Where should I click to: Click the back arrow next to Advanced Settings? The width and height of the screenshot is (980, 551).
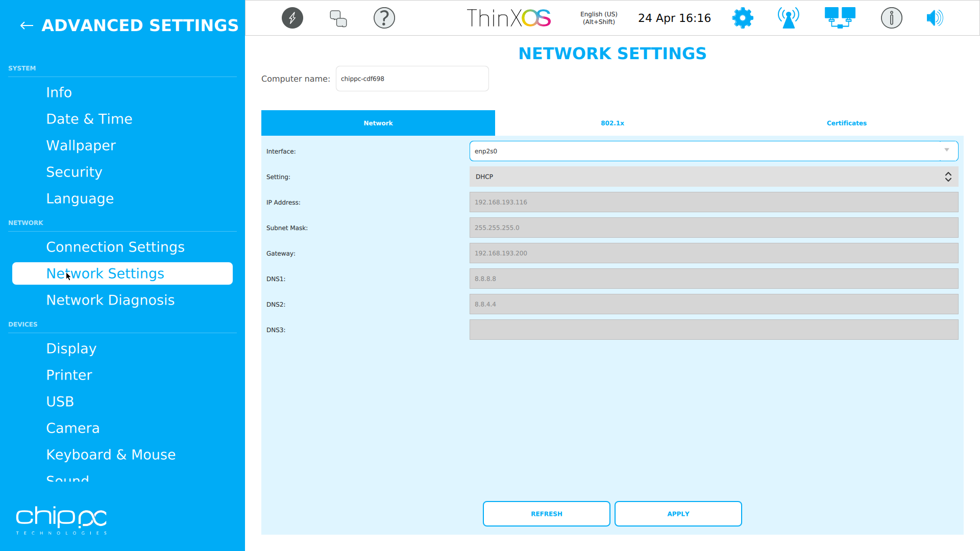click(26, 26)
